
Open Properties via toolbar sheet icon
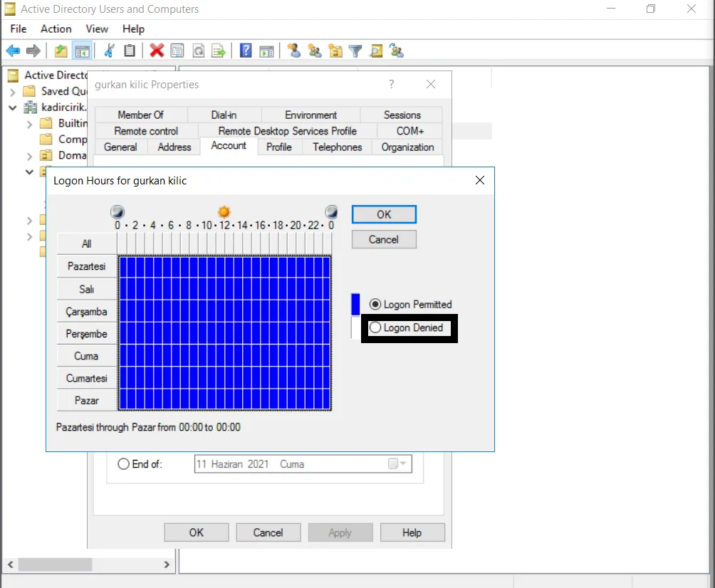pyautogui.click(x=177, y=51)
